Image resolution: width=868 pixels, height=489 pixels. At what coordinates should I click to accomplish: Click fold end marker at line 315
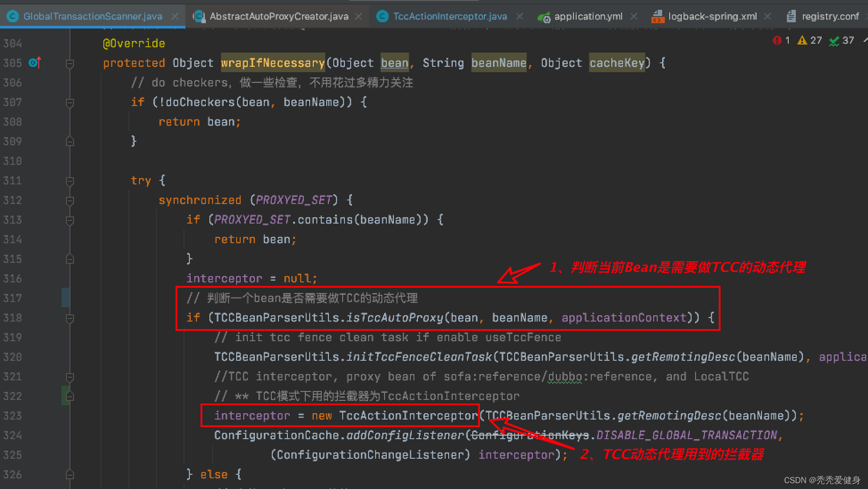click(70, 259)
